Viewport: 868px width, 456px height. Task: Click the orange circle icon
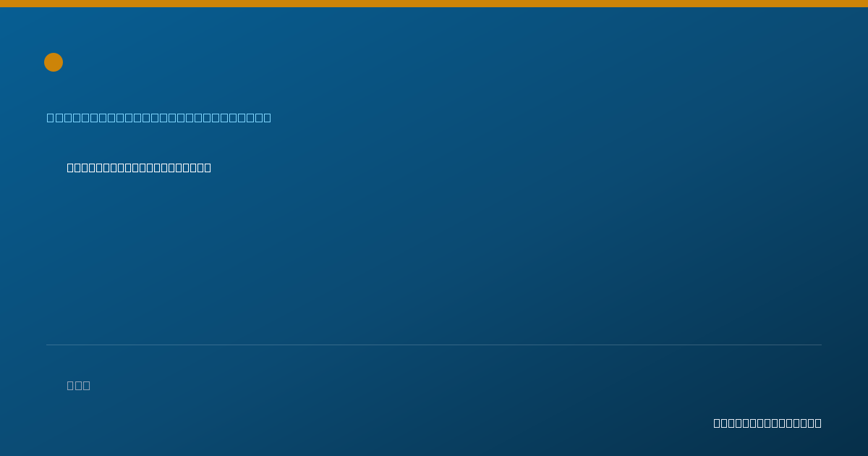(x=54, y=62)
